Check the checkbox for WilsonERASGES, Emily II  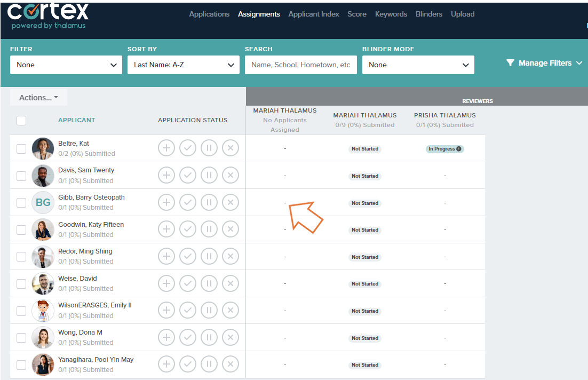(21, 310)
